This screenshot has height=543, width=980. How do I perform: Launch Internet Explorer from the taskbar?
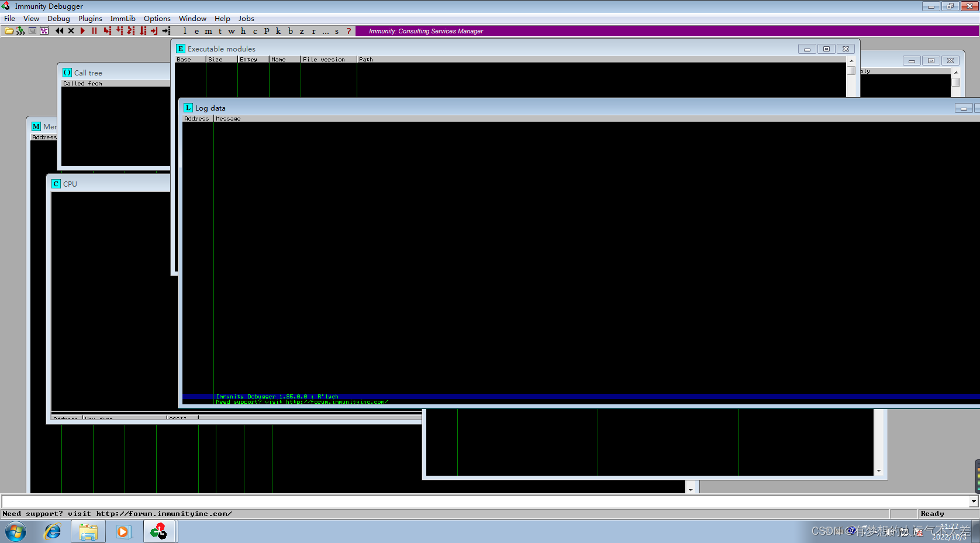click(x=53, y=532)
